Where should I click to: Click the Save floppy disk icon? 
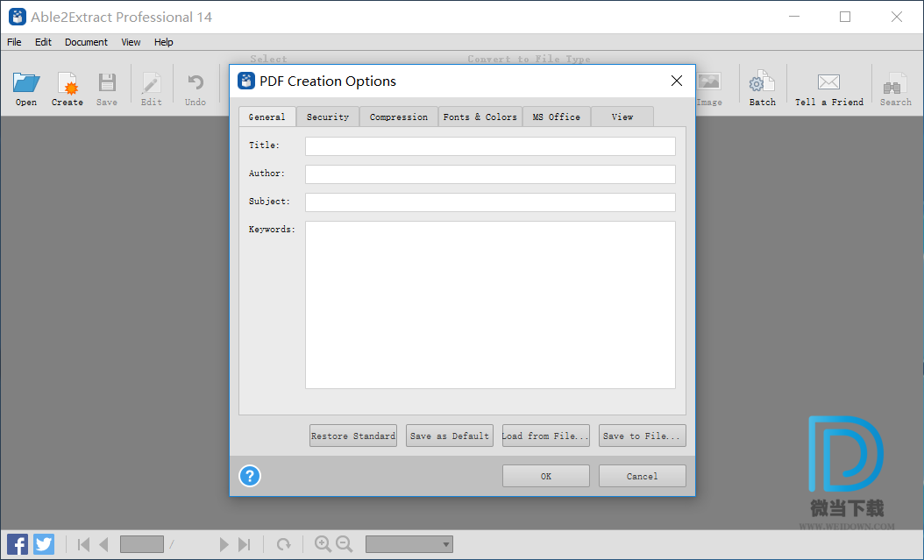(x=107, y=83)
